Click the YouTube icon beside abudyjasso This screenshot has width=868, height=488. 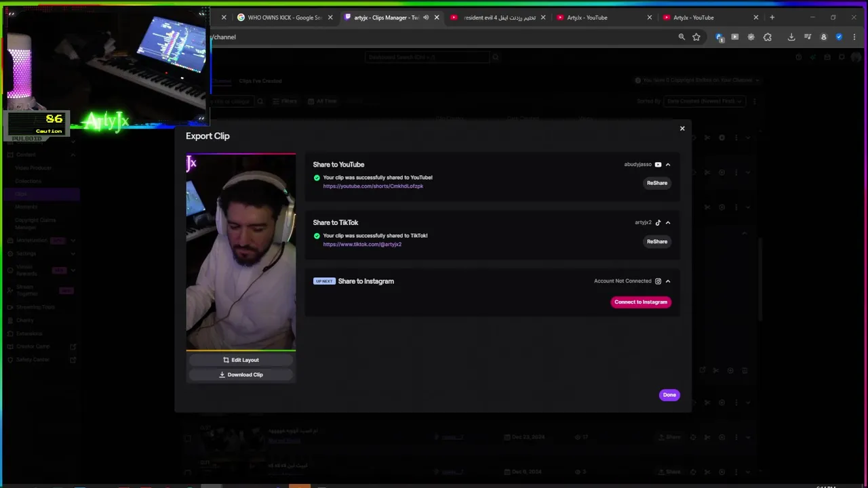click(658, 165)
